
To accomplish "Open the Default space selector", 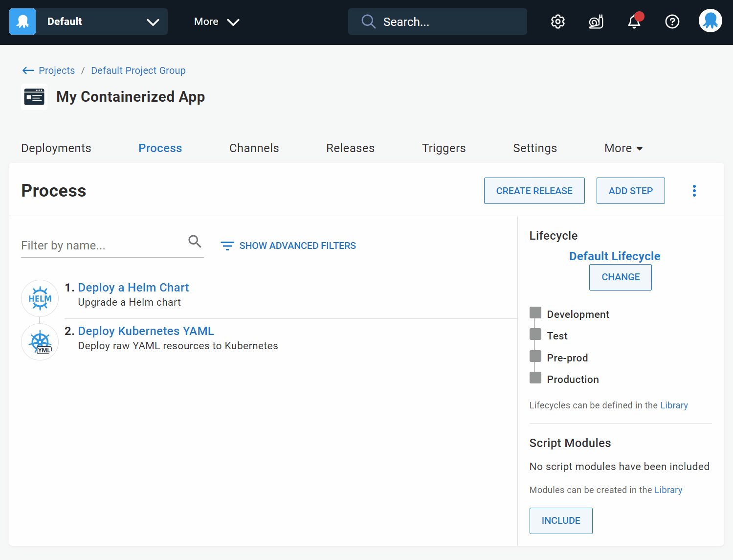I will 101,21.
